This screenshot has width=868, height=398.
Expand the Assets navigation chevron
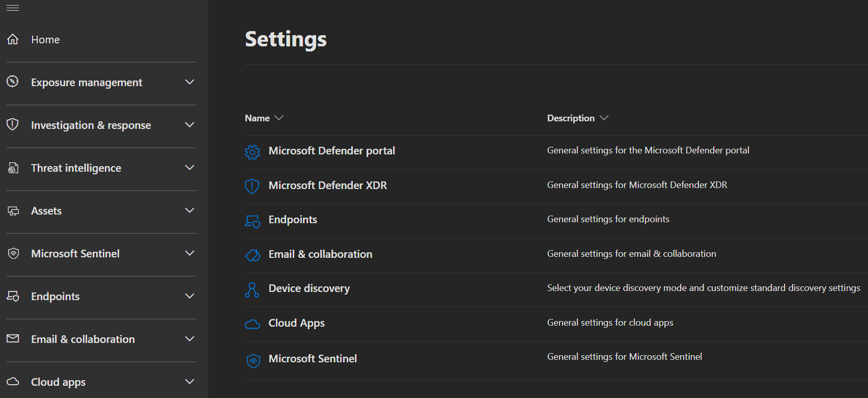tap(189, 210)
